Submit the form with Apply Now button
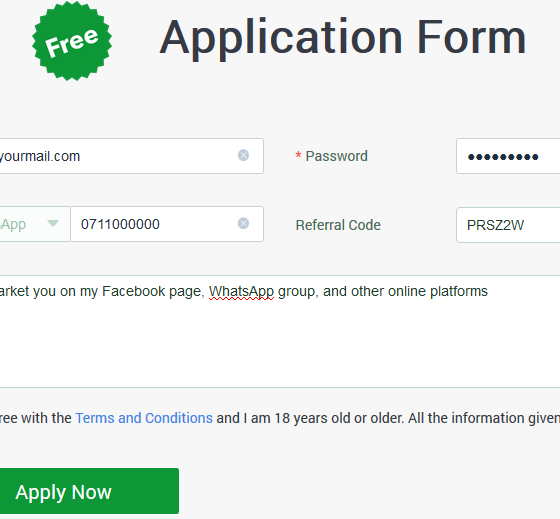 coord(89,491)
